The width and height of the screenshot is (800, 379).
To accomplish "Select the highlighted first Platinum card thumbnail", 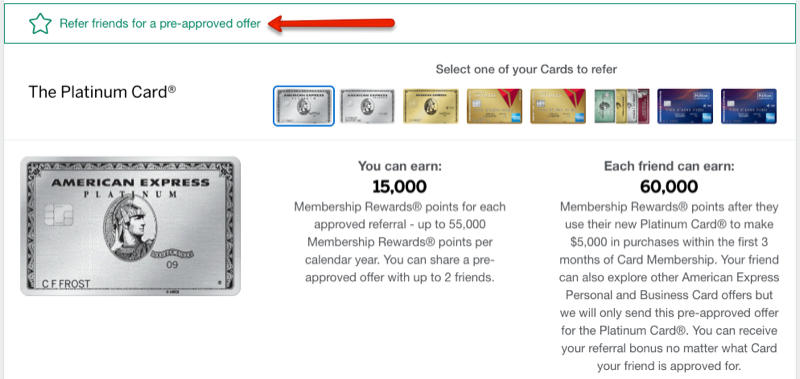I will [x=304, y=106].
